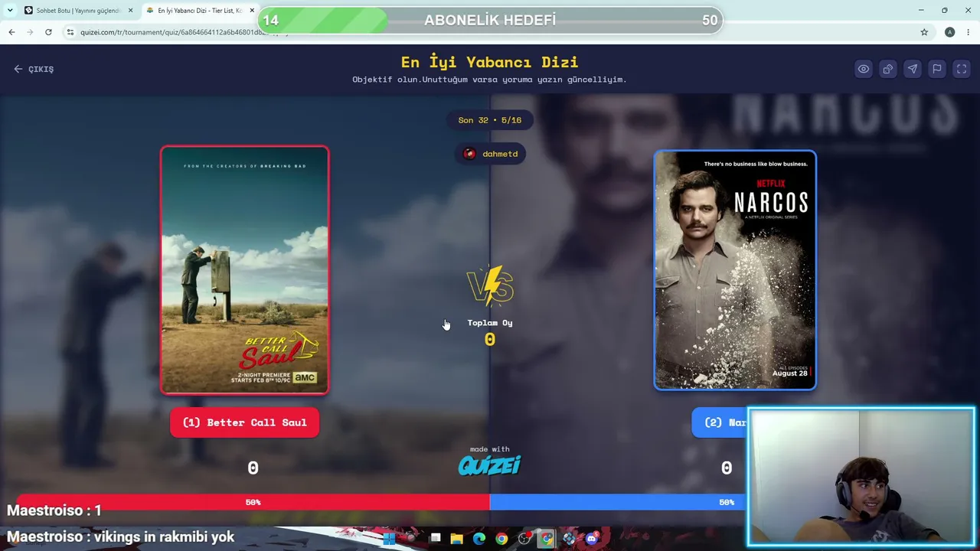Enter fullscreen with the corner-brackets icon
The image size is (980, 551).
click(962, 69)
